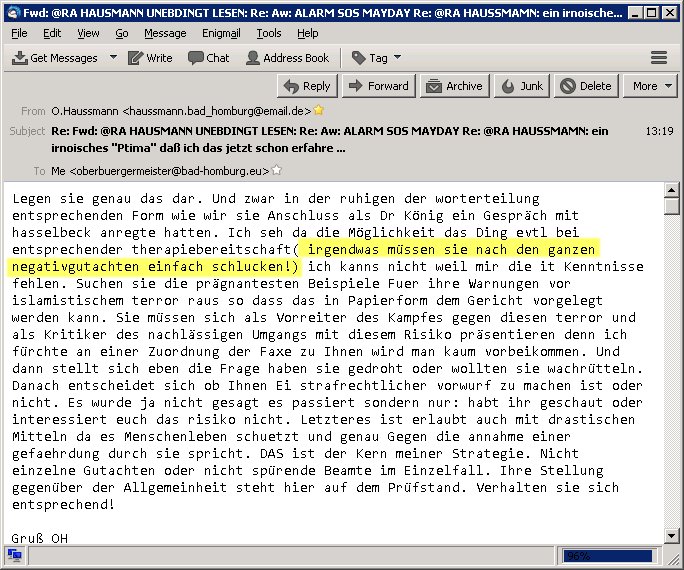Click the Write pencil icon
Image resolution: width=684 pixels, height=570 pixels.
(135, 58)
